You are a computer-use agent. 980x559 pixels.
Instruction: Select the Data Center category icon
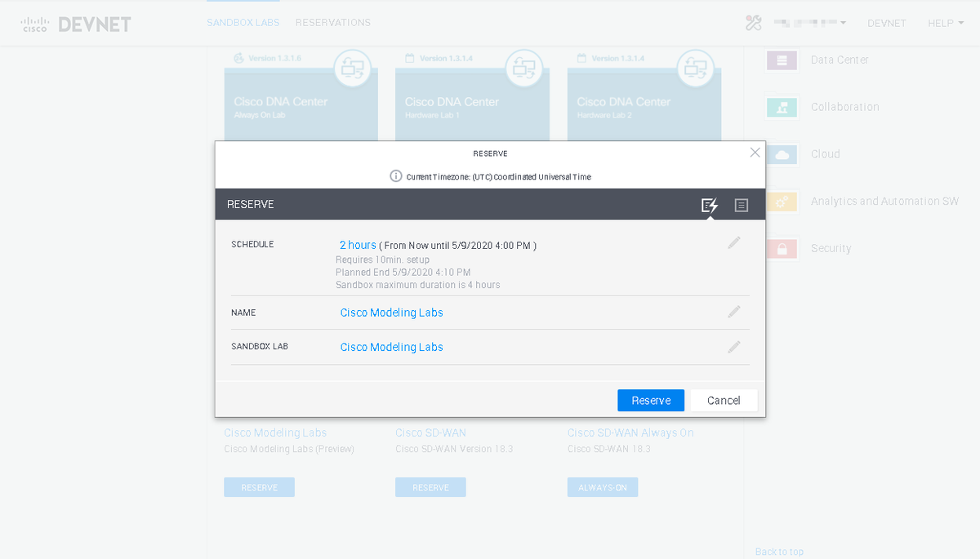pos(782,60)
